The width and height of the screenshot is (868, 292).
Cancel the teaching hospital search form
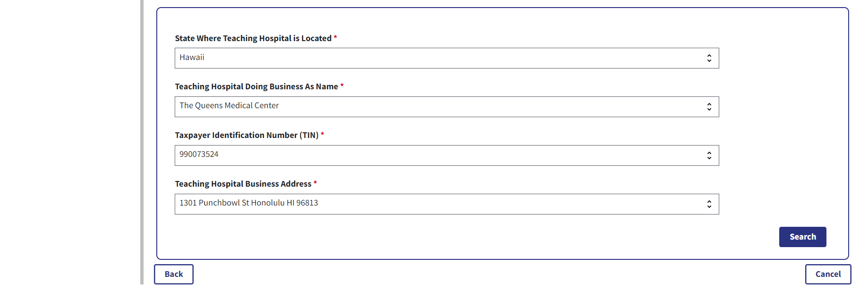(828, 274)
